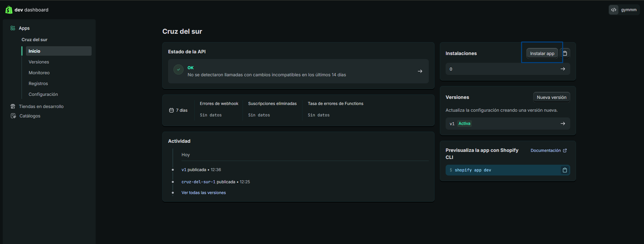Open the installations count row arrow
Viewport: 644px width, 244px height.
click(x=563, y=69)
